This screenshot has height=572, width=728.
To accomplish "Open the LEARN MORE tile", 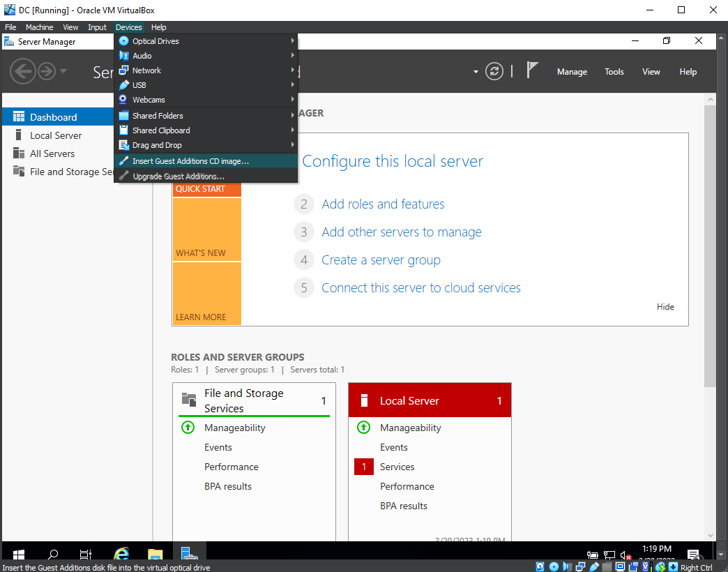I will pos(206,294).
